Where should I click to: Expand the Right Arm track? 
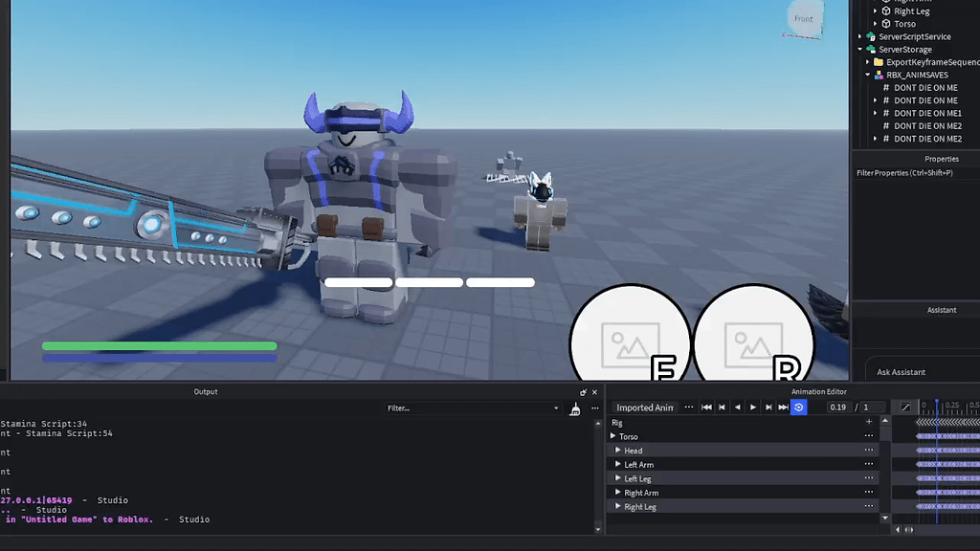pyautogui.click(x=617, y=493)
